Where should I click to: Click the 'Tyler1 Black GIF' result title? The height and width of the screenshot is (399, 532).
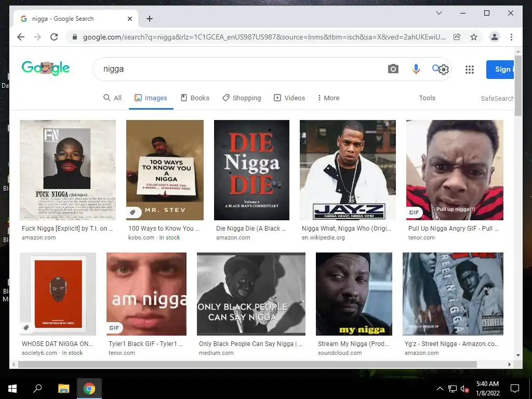point(146,344)
